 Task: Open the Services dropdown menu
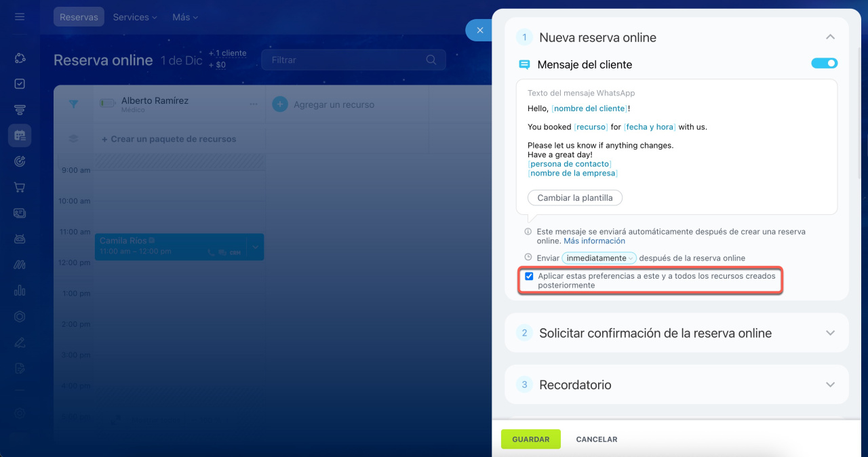135,17
